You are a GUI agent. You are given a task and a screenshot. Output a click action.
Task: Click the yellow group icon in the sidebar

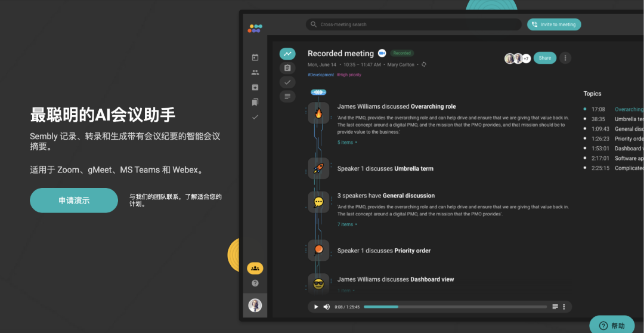point(255,269)
